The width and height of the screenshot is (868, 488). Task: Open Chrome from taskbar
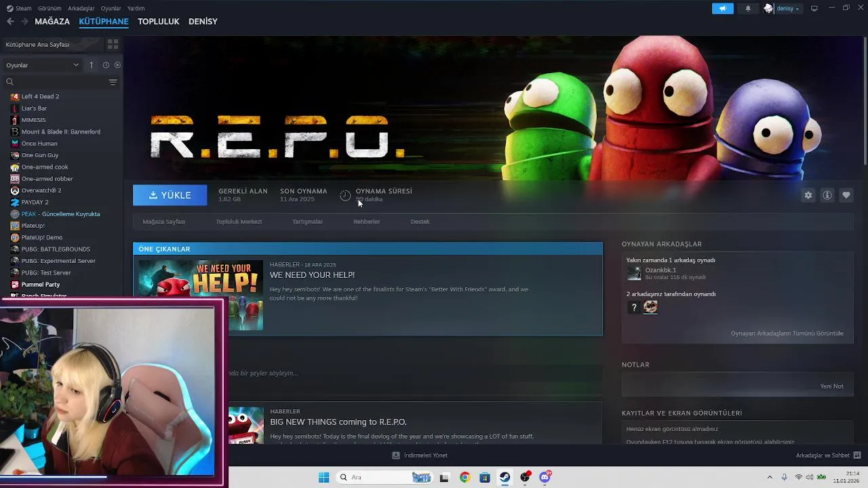click(x=465, y=477)
